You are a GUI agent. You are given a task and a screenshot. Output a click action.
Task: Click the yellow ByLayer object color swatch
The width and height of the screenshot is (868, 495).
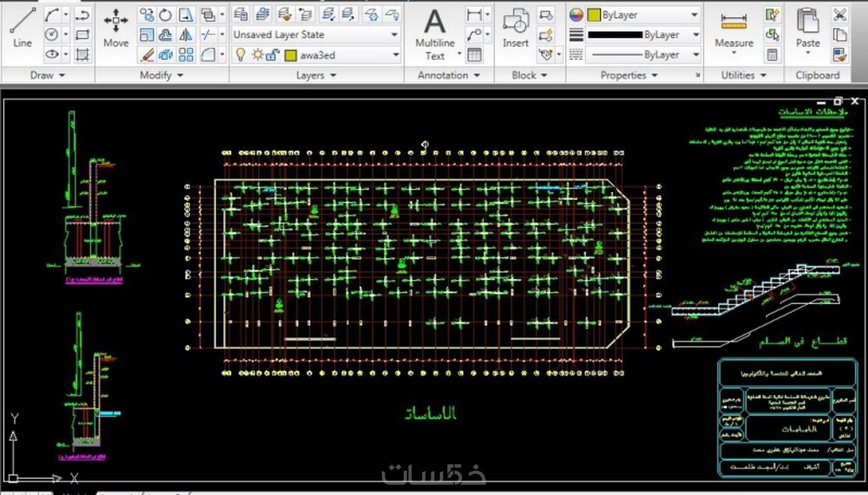[x=594, y=15]
